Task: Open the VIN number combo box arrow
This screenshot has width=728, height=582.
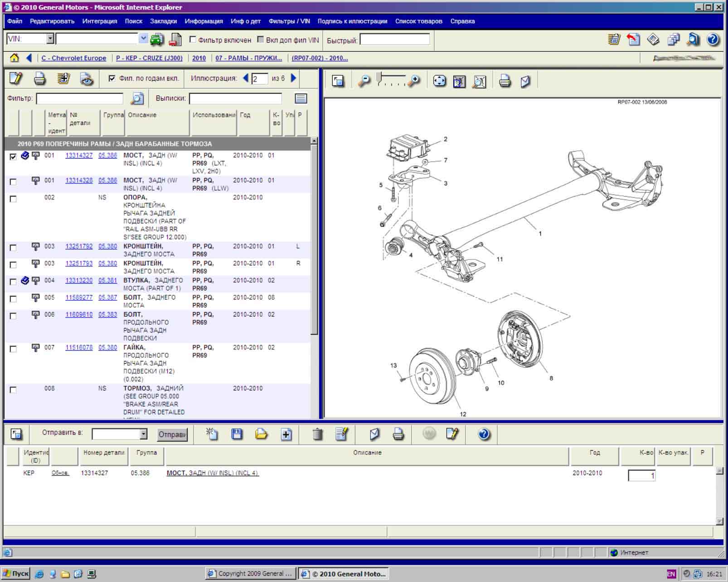Action: click(143, 39)
